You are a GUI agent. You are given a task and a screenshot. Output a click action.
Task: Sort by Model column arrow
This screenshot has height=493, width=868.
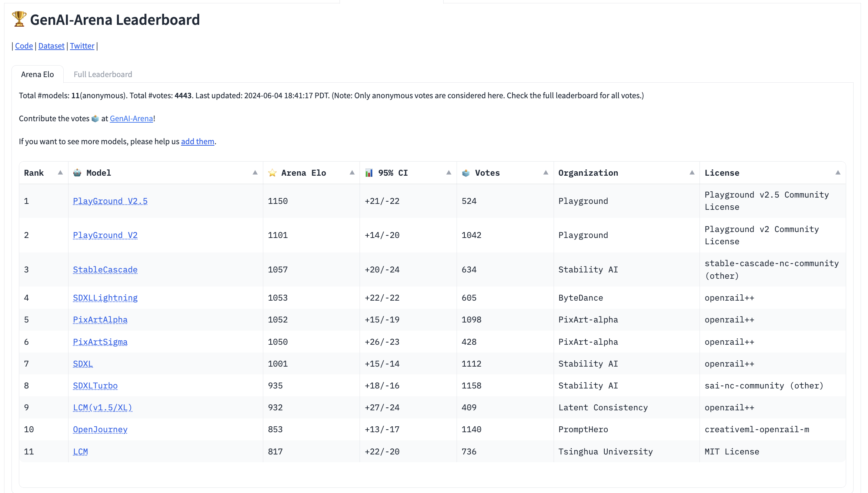click(x=255, y=173)
